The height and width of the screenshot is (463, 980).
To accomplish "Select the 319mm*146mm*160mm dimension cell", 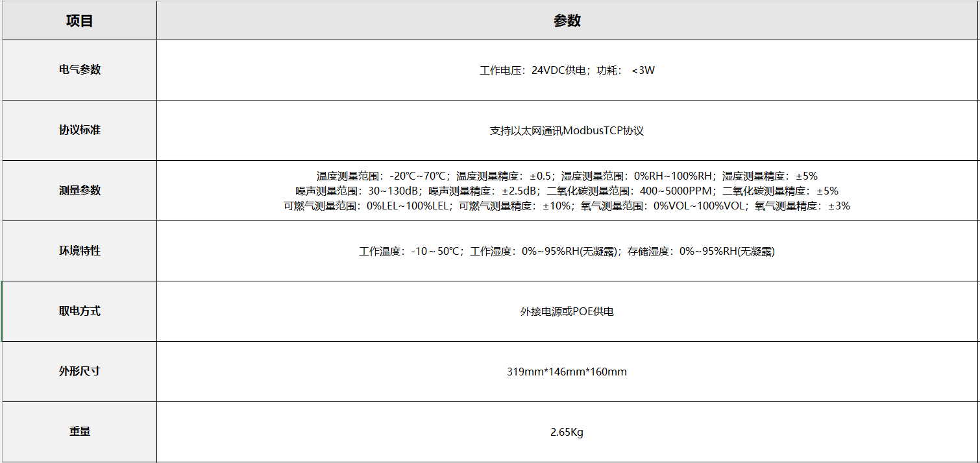I will pyautogui.click(x=567, y=372).
